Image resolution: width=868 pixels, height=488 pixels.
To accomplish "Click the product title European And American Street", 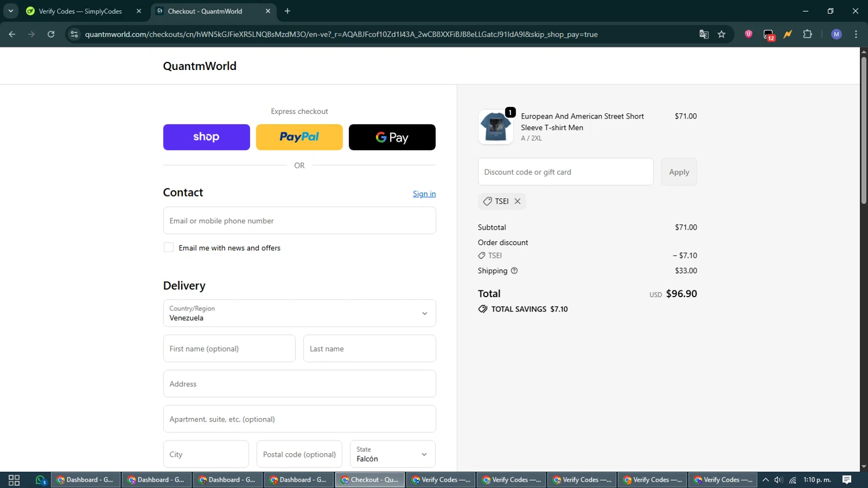I will pos(582,121).
